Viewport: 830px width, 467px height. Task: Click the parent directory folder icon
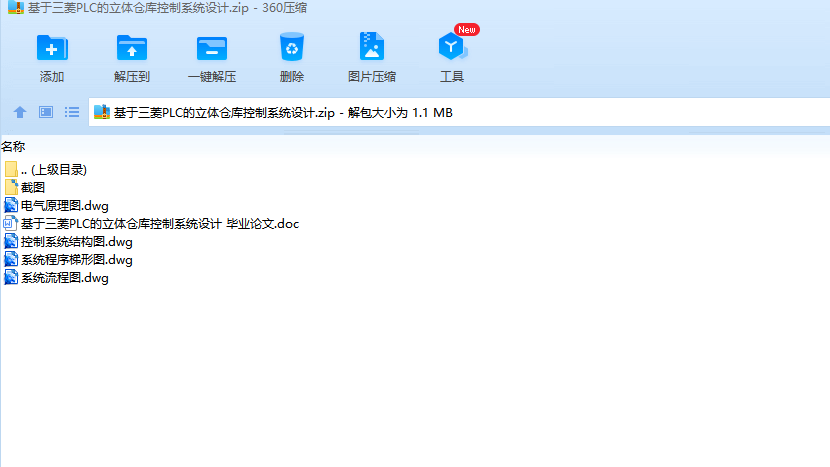[x=11, y=169]
